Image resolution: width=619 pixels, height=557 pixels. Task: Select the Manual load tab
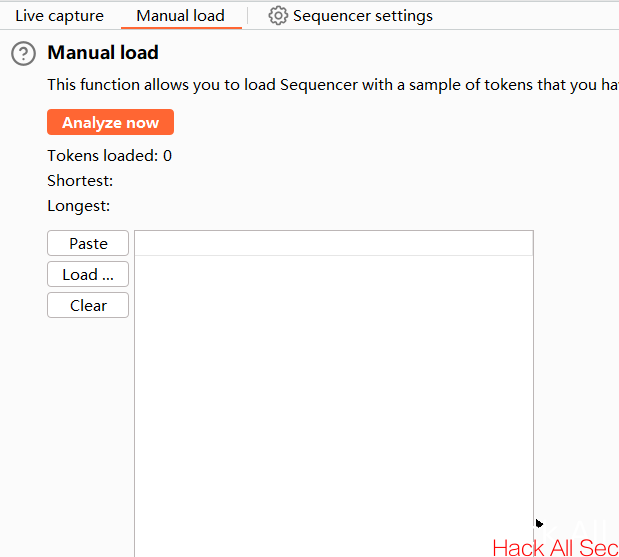[x=181, y=16]
